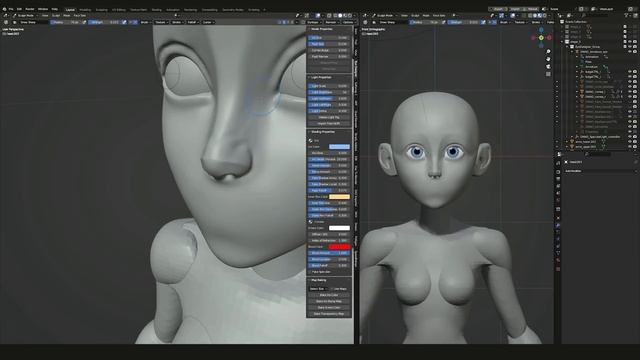This screenshot has width=640, height=360.
Task: Open the Dyntopo popover
Action: [x=313, y=22]
